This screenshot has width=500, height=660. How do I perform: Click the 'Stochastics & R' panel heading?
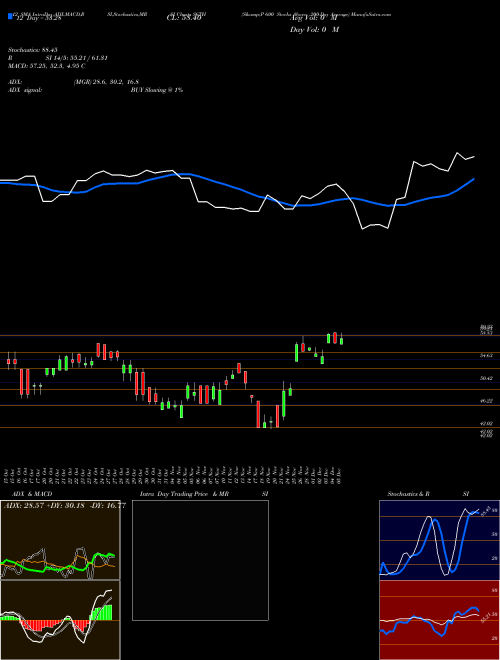pyautogui.click(x=409, y=494)
